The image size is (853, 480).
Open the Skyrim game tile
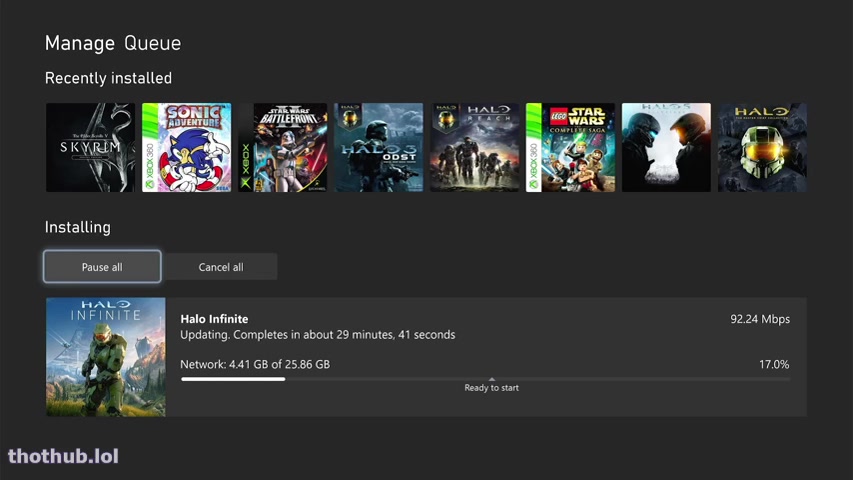coord(90,147)
